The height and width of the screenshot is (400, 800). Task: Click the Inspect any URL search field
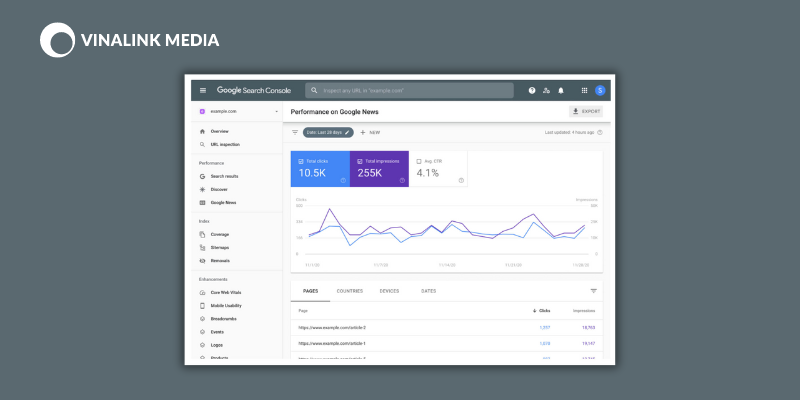pyautogui.click(x=409, y=90)
